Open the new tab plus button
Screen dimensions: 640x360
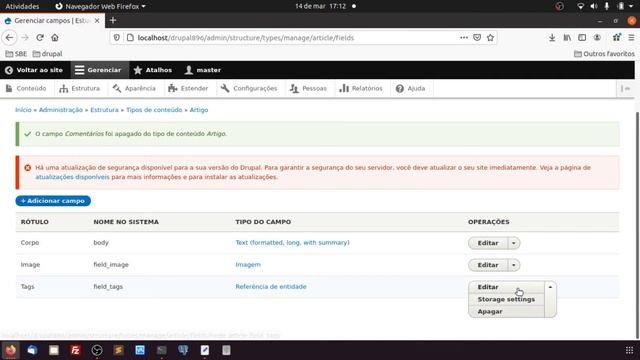tap(113, 20)
